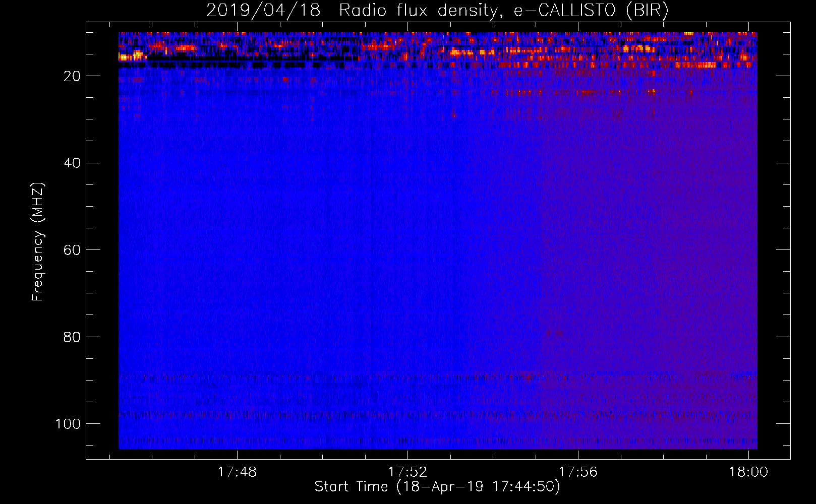Select the 40 frequency tick label
816x504 pixels.
(x=72, y=163)
